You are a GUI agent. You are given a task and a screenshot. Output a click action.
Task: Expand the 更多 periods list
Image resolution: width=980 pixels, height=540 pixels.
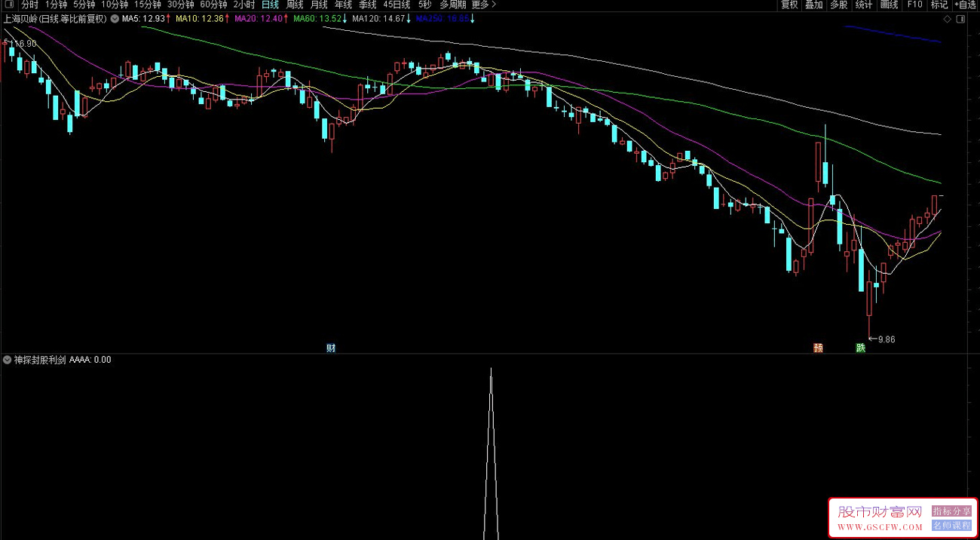click(x=484, y=5)
